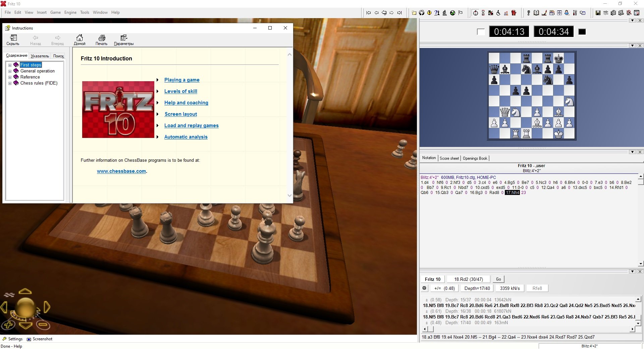
Task: Click the tools wrench options icon
Action: point(575,13)
